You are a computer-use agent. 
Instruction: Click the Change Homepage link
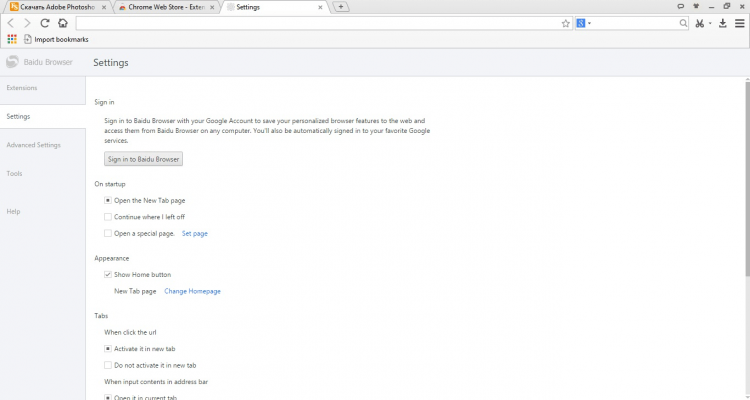(x=192, y=291)
